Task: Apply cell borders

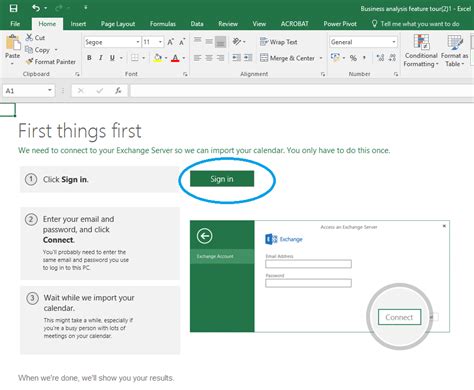Action: 134,58
